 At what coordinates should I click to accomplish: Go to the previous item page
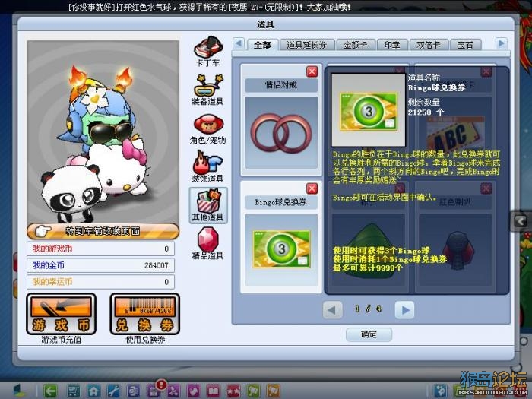click(333, 309)
